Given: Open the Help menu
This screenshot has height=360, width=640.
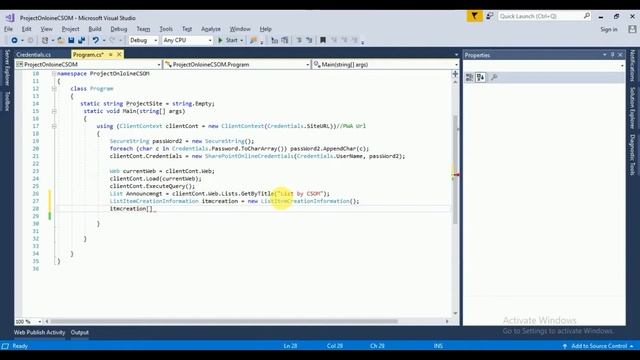Looking at the screenshot, I should point(265,29).
